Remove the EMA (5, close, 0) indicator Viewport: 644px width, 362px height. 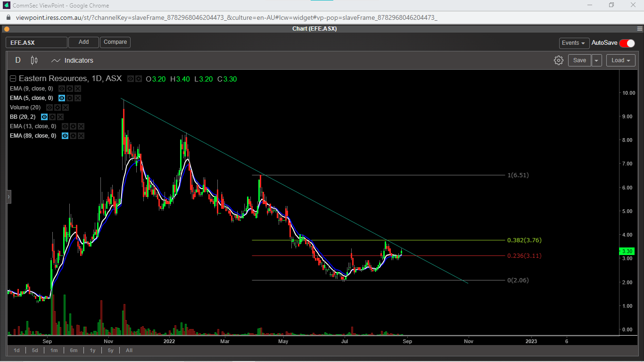[78, 98]
